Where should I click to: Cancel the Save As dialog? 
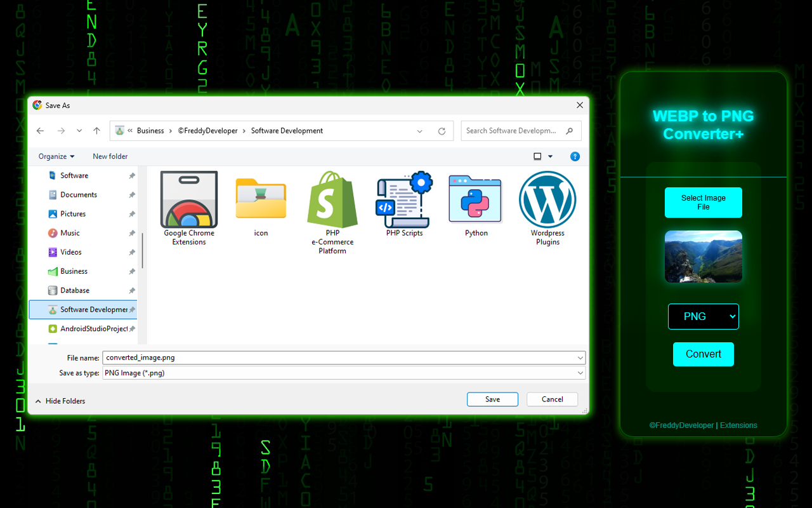coord(552,399)
